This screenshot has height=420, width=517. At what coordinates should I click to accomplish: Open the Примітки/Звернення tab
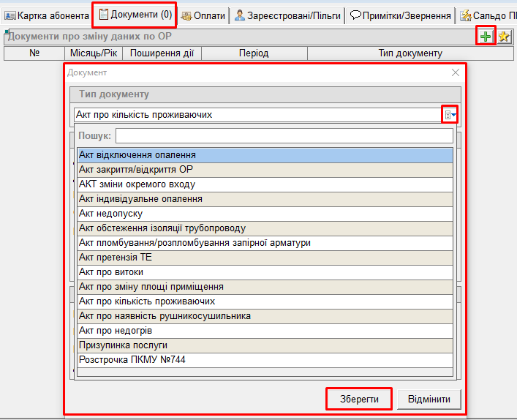(399, 15)
